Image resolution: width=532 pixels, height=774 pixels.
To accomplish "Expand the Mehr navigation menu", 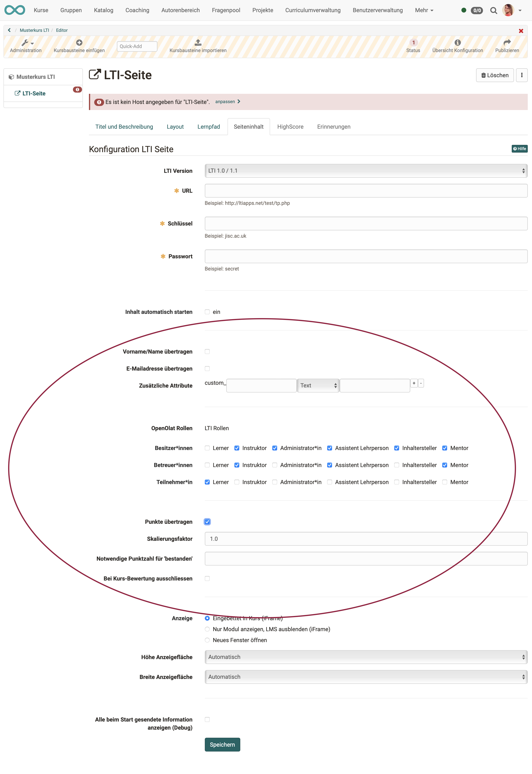I will coord(424,10).
